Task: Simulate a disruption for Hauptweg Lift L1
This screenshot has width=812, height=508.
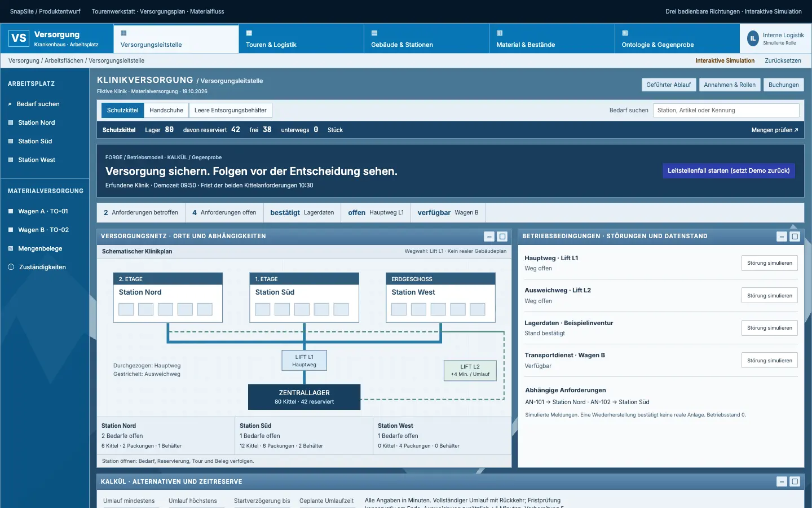Action: coord(770,263)
